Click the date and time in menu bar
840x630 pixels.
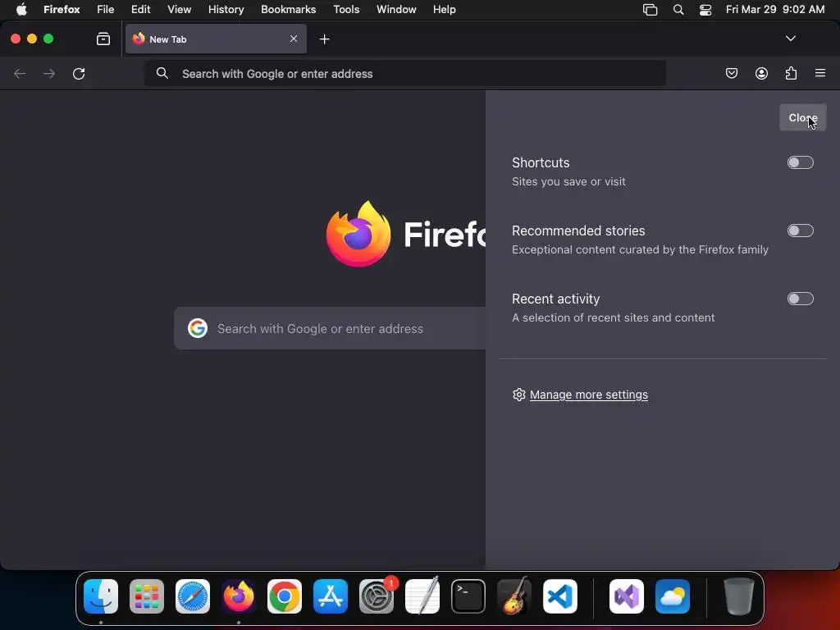[774, 10]
